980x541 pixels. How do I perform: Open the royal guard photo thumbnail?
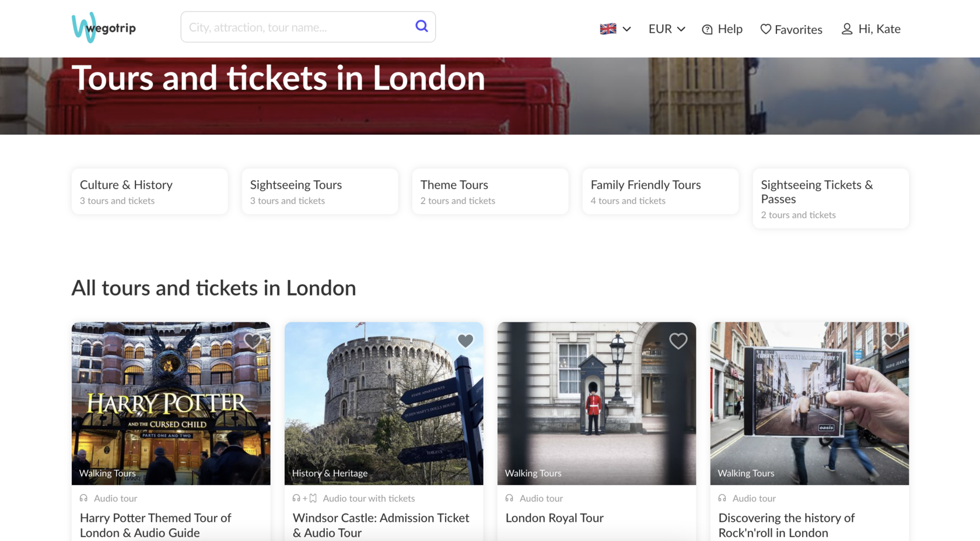click(x=597, y=403)
